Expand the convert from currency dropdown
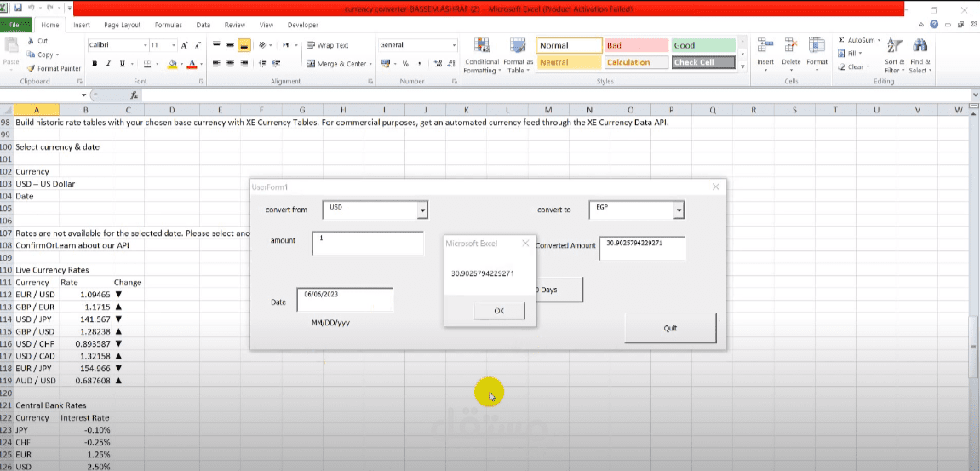This screenshot has width=980, height=471. point(423,210)
